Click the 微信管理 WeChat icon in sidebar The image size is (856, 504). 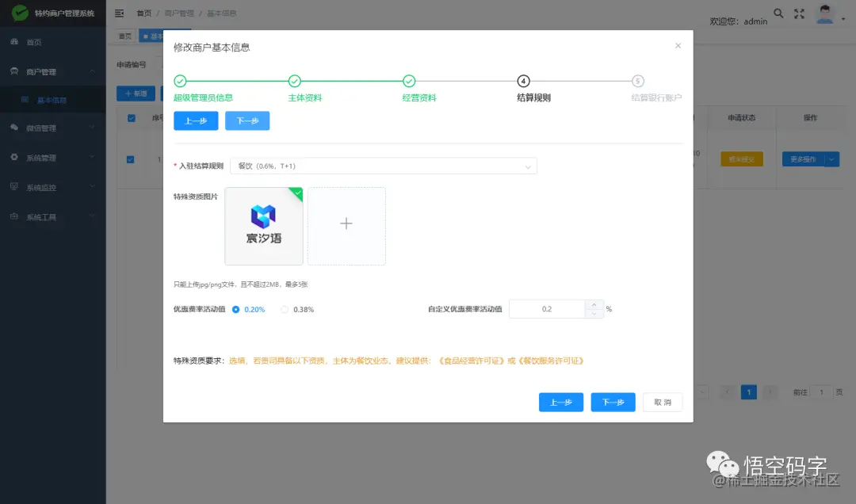(14, 128)
